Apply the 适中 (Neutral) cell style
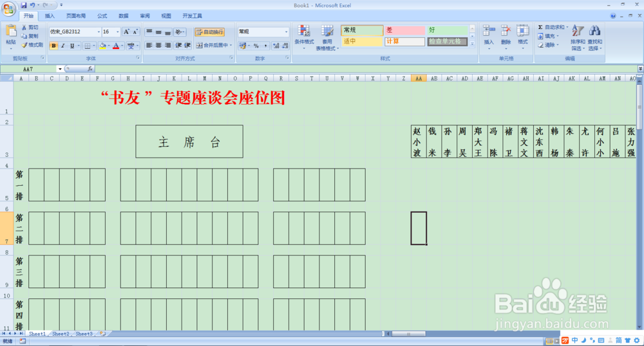Viewport: 644px width, 346px height. coord(362,41)
